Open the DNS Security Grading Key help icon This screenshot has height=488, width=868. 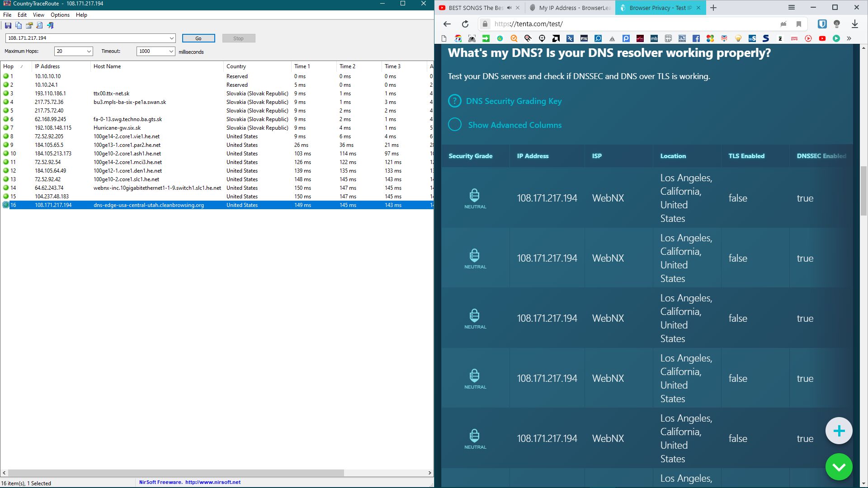click(455, 101)
